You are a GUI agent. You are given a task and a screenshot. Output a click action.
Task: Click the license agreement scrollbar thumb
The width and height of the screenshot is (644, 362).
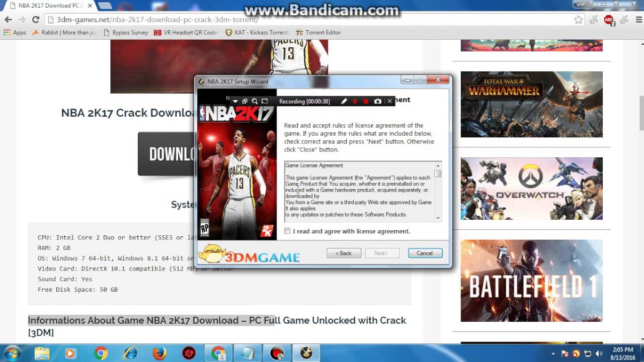(x=438, y=173)
